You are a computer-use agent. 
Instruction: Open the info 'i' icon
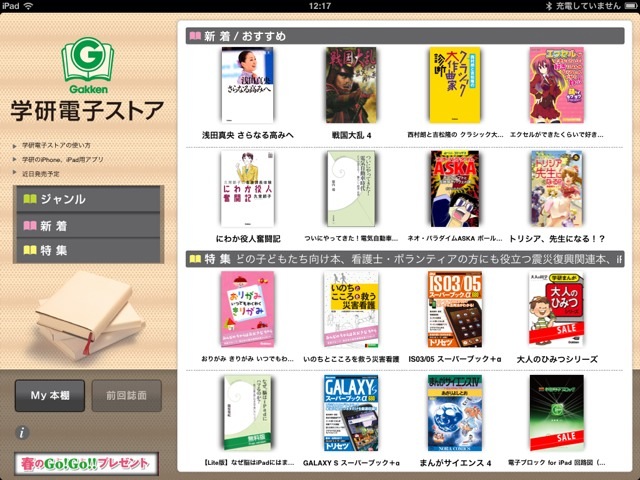coord(22,433)
